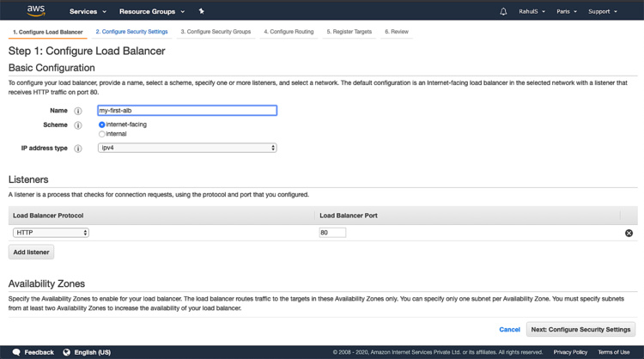Expand the Services menu

click(x=88, y=11)
